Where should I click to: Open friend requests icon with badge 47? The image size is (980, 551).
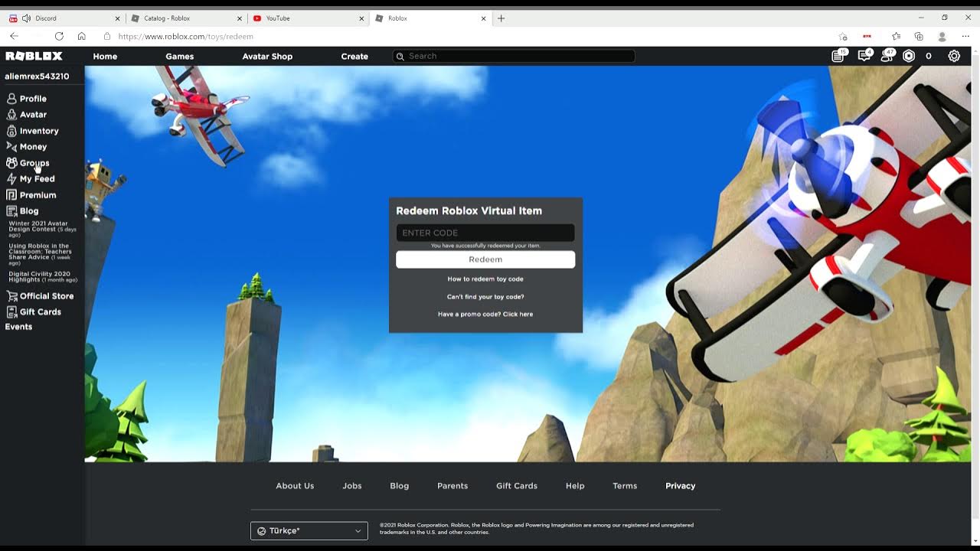[887, 56]
